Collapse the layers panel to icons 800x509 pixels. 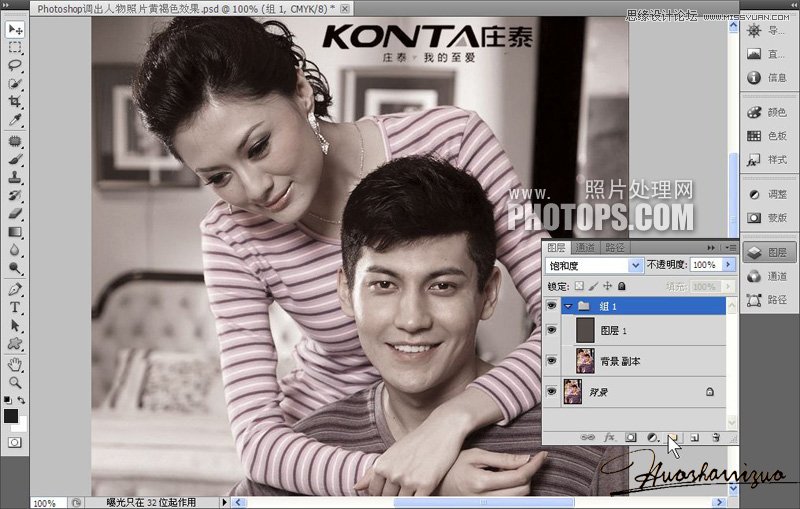[711, 248]
